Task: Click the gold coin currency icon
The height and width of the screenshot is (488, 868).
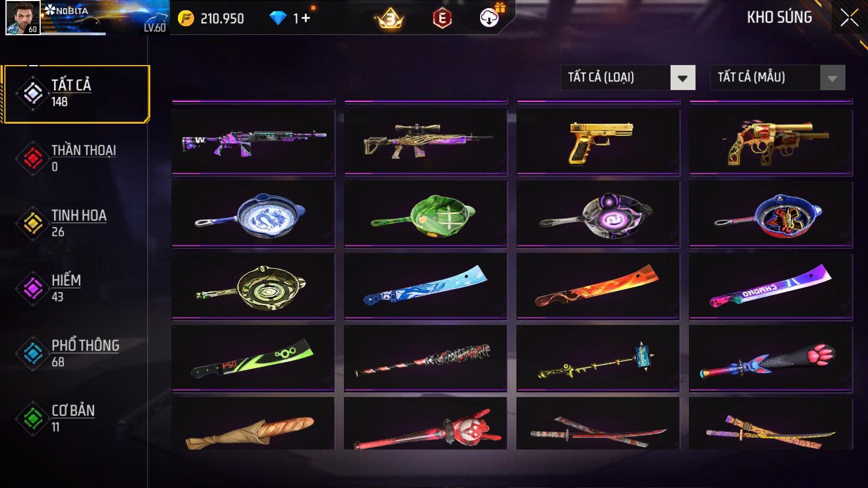Action: (186, 18)
